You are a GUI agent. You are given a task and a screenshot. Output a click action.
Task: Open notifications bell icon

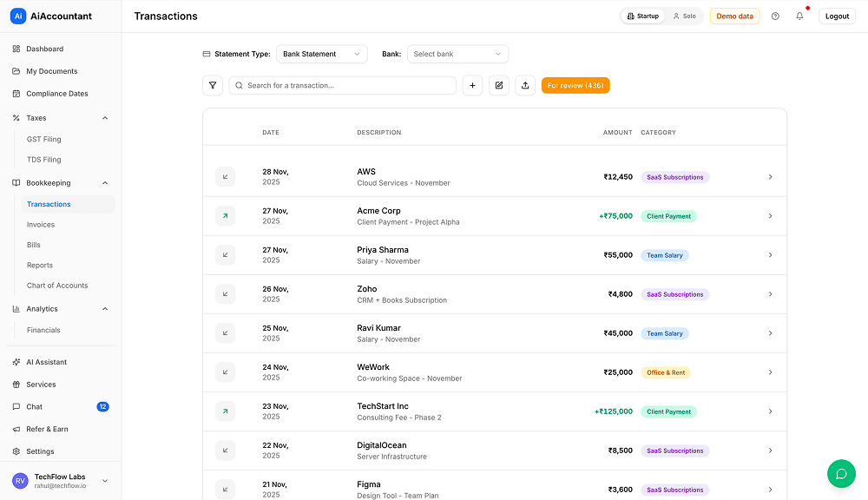[799, 16]
